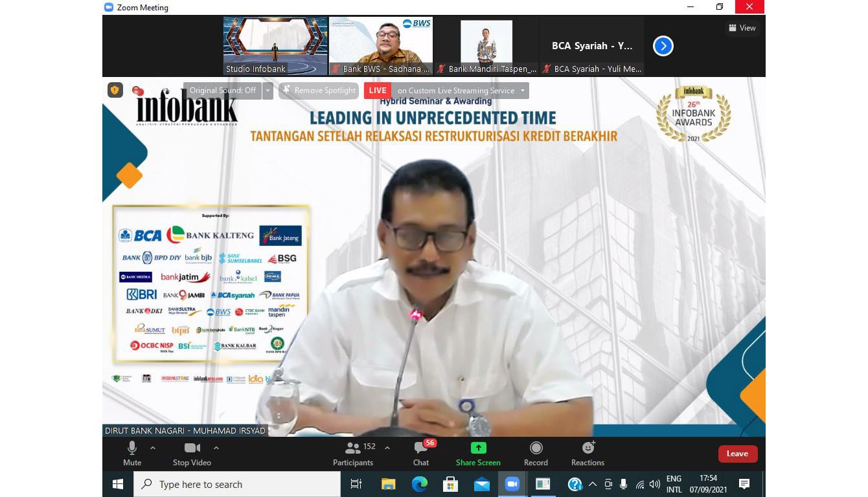The width and height of the screenshot is (868, 497).
Task: Start sharing with Share Screen
Action: 478,452
